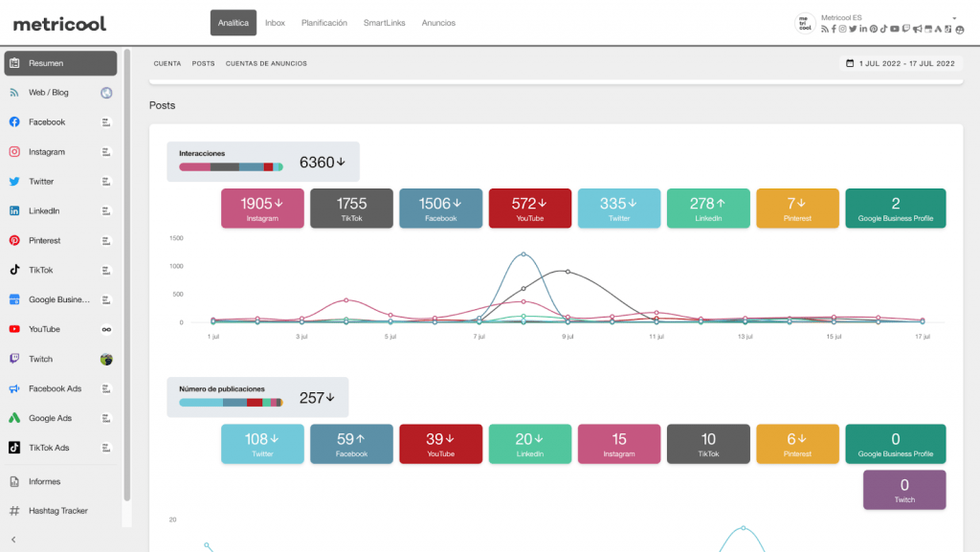980x552 pixels.
Task: Click the Web / Blog RSS icon
Action: 14,93
